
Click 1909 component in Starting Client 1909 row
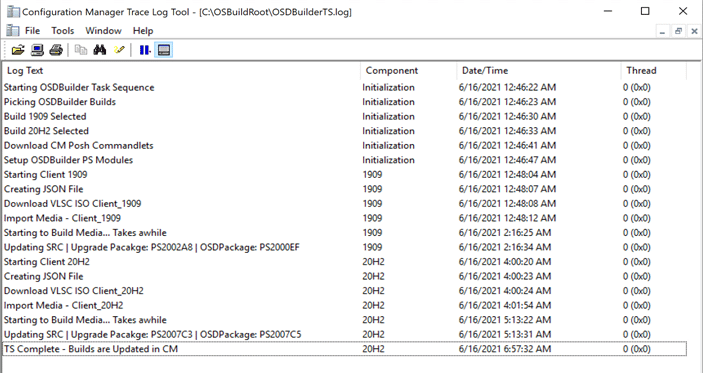pos(372,174)
